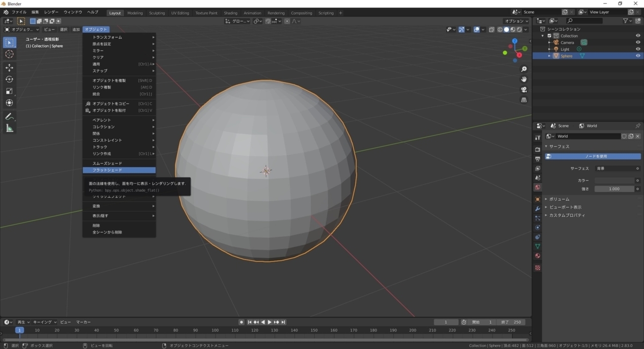Select the Select Box tool in left toolbar
This screenshot has height=349, width=644.
(x=9, y=43)
